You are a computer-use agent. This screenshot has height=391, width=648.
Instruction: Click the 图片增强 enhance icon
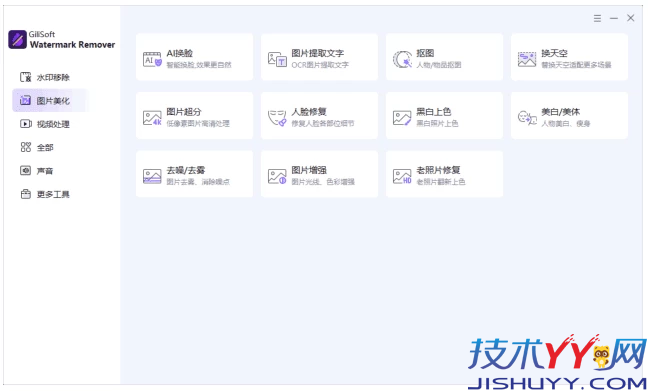click(277, 176)
